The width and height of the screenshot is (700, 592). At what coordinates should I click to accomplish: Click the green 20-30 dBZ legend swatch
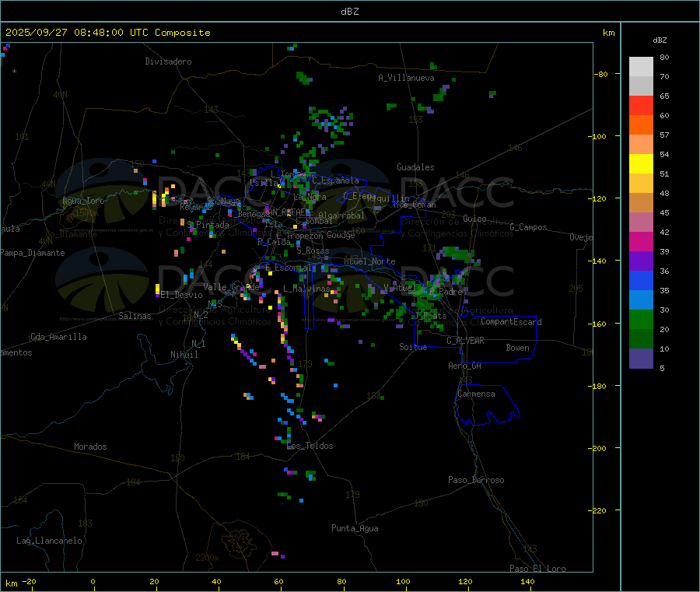tap(641, 319)
